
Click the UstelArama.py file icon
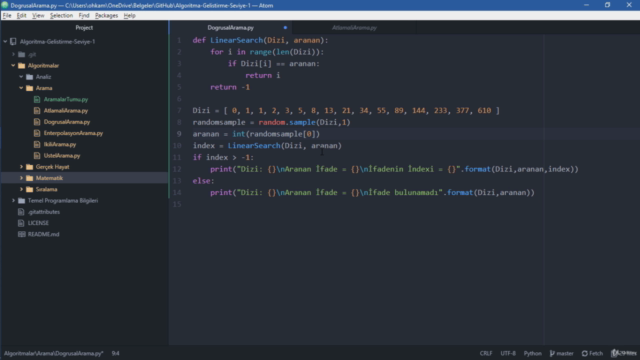tap(37, 156)
